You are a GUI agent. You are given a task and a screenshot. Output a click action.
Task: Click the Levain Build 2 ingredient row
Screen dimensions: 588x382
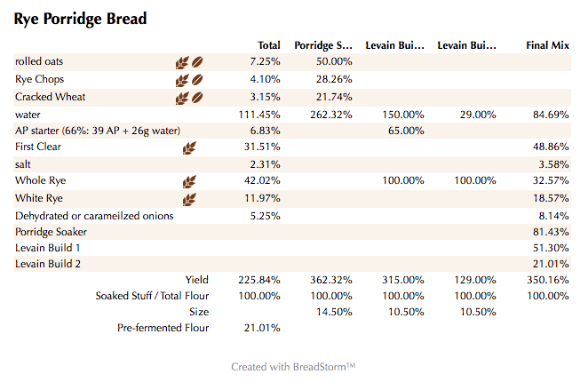pyautogui.click(x=48, y=264)
